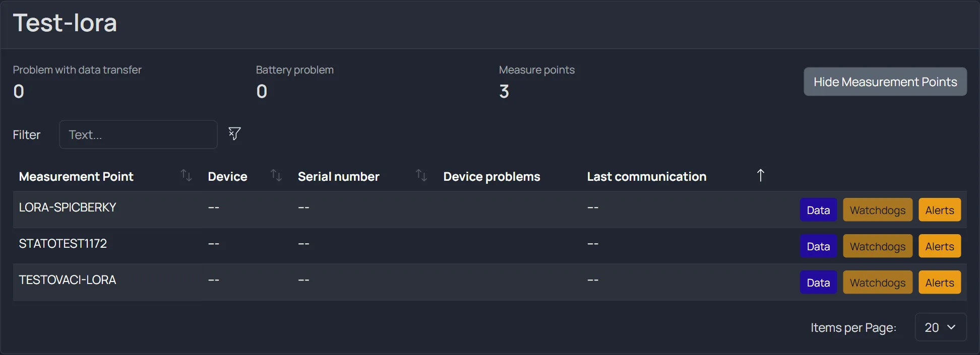Sort by Serial number column arrows
980x355 pixels.
pyautogui.click(x=421, y=175)
